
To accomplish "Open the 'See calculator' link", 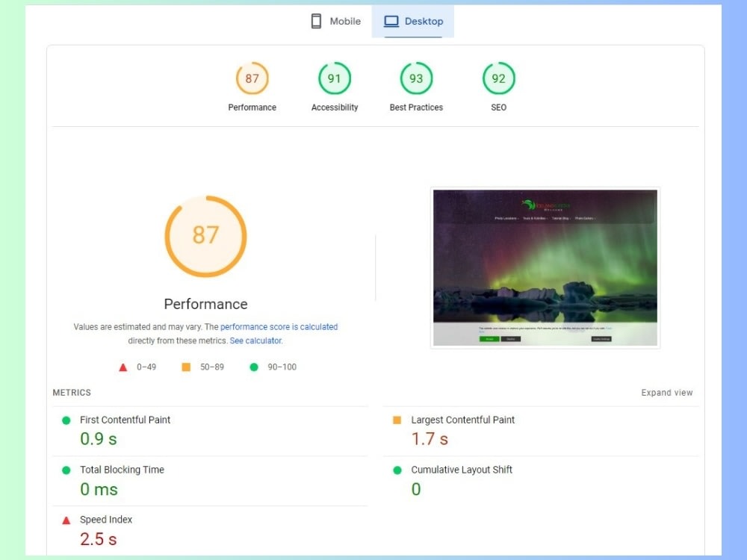I will (255, 340).
